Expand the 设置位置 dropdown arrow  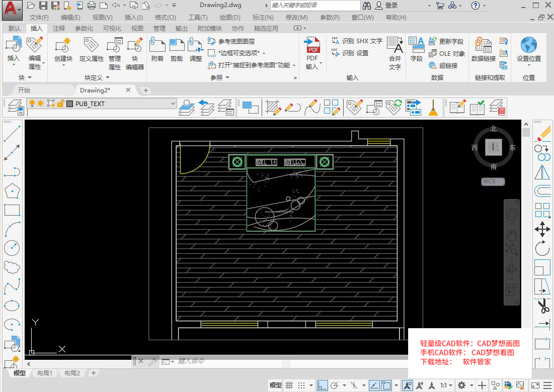528,65
